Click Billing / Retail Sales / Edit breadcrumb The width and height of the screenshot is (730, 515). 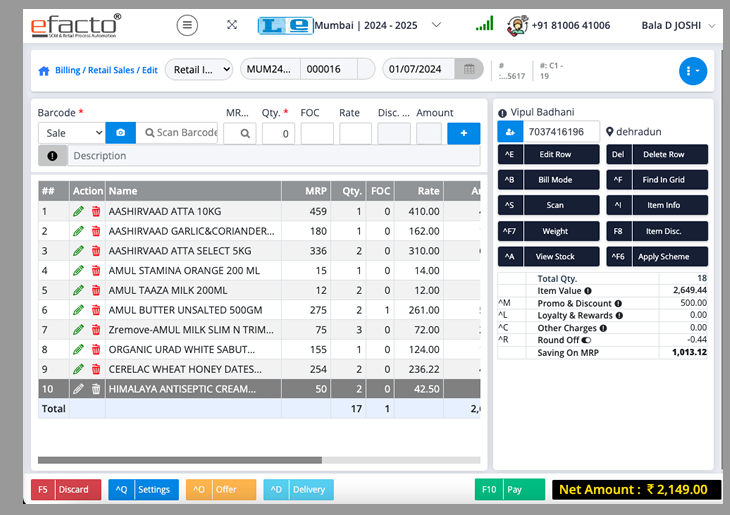tap(106, 70)
